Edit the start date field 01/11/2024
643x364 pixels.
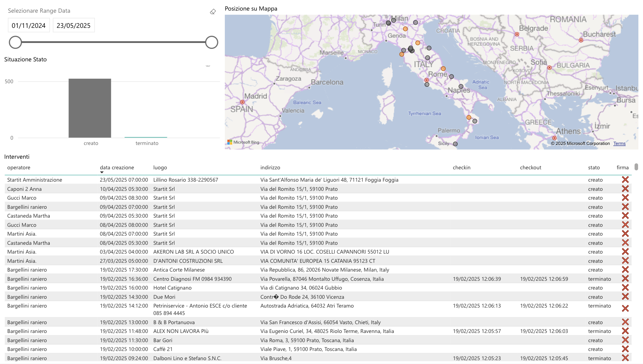(x=29, y=25)
